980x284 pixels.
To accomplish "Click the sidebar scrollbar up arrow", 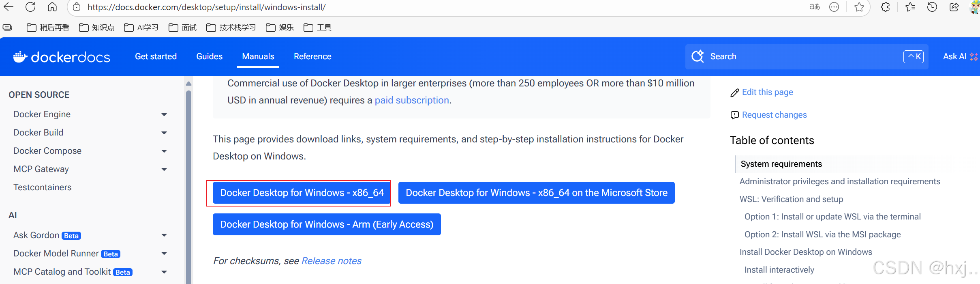I will (188, 83).
